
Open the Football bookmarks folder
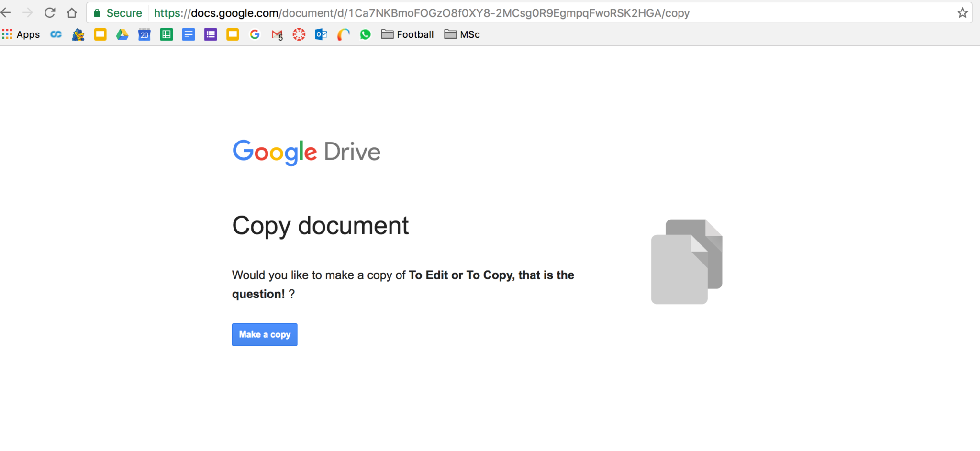point(407,34)
